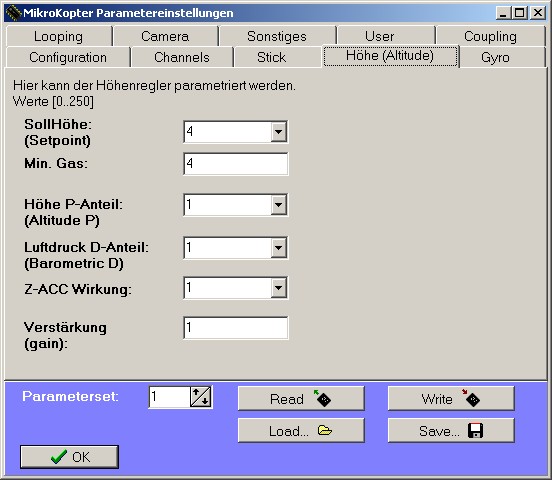Go to the Sonstiges tab

point(277,36)
